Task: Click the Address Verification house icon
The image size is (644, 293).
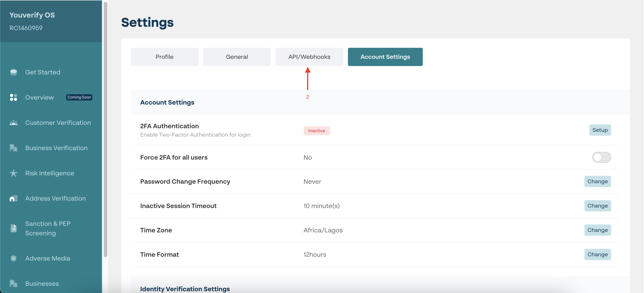Action: pos(14,198)
